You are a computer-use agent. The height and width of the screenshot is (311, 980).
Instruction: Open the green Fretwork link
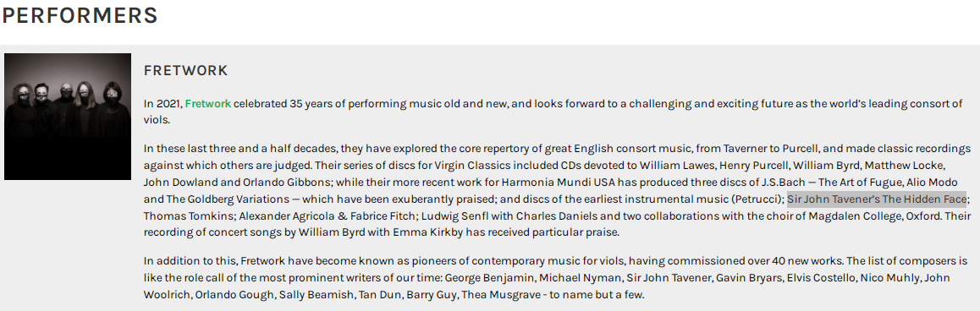(208, 104)
